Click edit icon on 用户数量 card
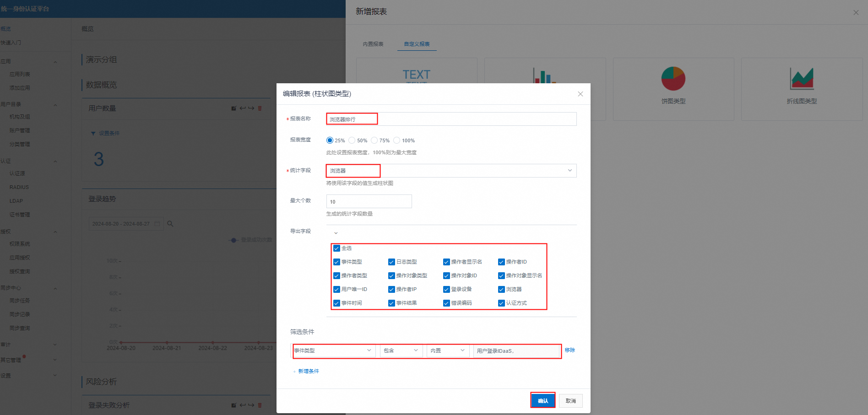The height and width of the screenshot is (415, 868). tap(233, 108)
